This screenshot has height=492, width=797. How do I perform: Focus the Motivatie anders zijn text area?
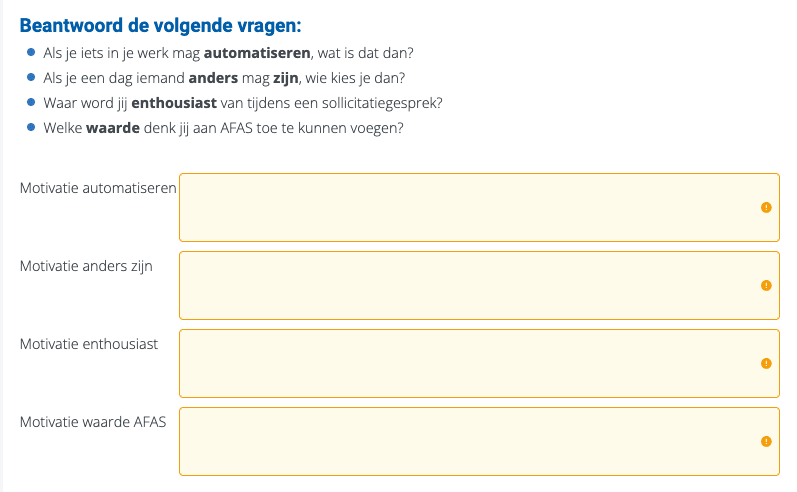pos(470,285)
